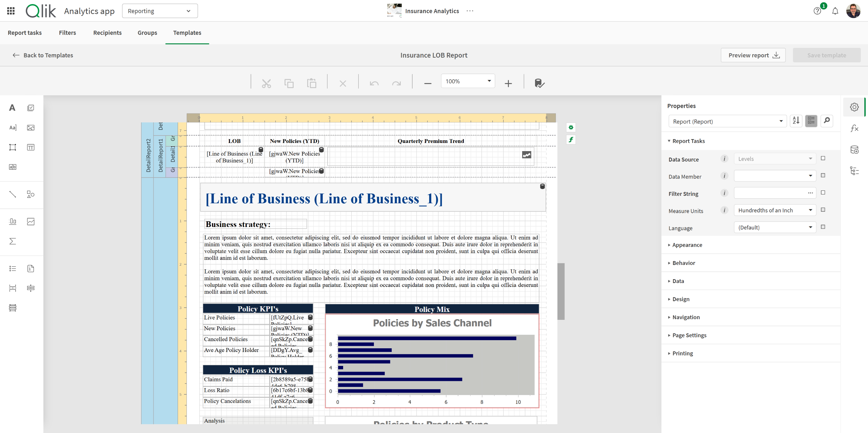Toggle the Language property marker box

pyautogui.click(x=823, y=227)
